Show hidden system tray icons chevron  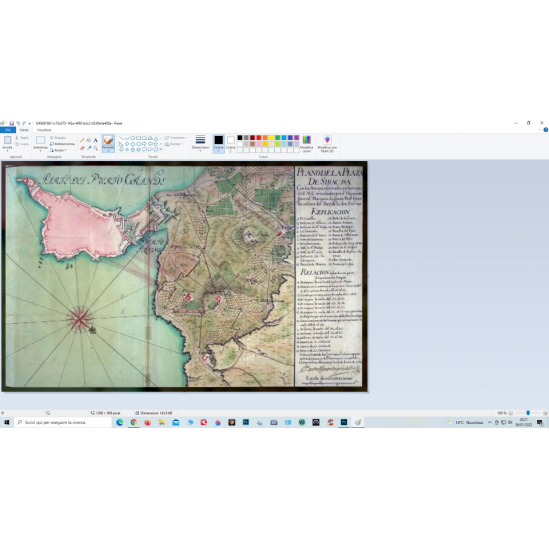coord(489,423)
